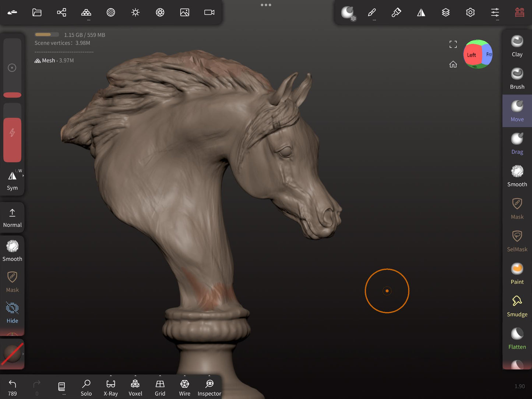The height and width of the screenshot is (399, 532).
Task: Click the Left face of view cube
Action: [x=471, y=55]
